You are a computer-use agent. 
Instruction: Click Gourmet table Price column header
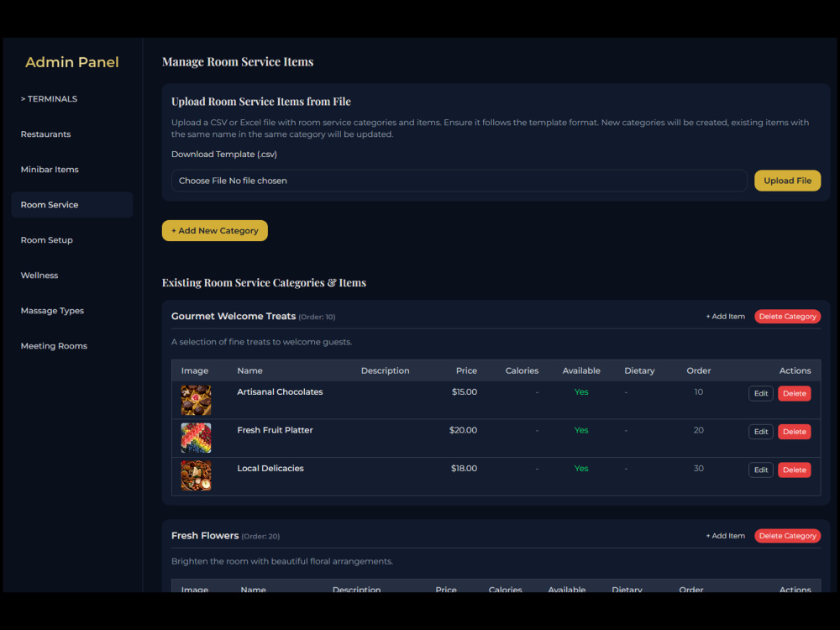point(466,370)
